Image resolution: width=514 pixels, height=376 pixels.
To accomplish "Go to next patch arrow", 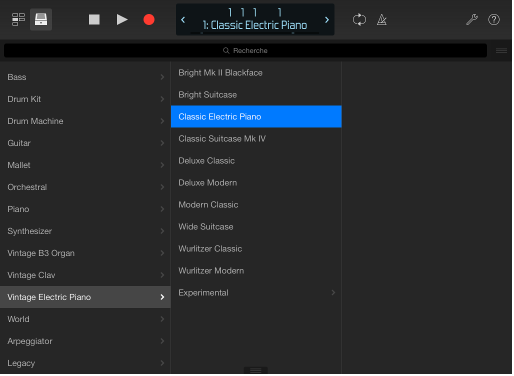I will (327, 20).
